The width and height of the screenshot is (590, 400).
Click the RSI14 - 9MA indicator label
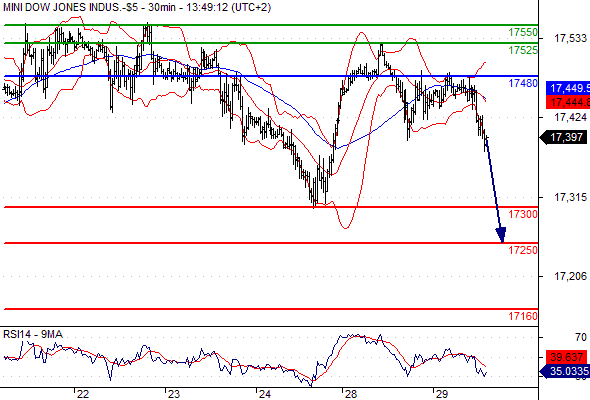coord(33,334)
